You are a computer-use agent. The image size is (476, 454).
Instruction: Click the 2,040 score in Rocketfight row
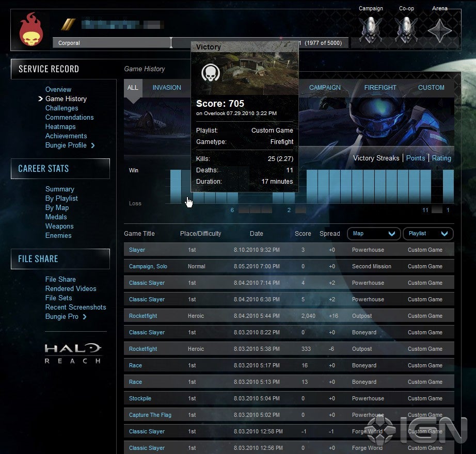[x=308, y=316]
